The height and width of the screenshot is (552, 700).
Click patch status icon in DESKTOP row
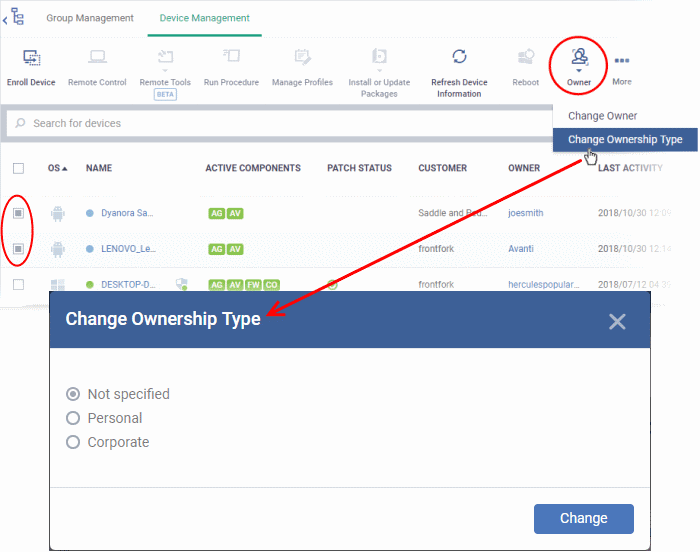(332, 285)
